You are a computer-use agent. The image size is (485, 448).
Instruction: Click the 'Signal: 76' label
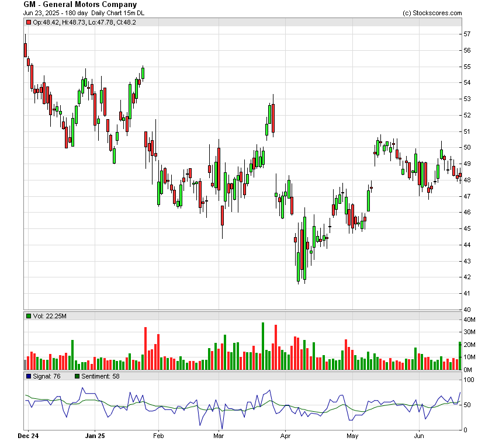46,376
